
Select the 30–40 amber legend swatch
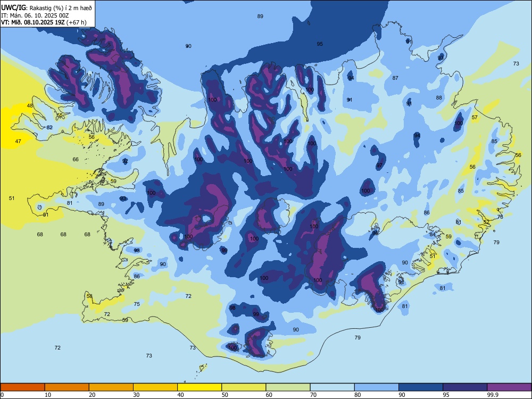pos(155,387)
